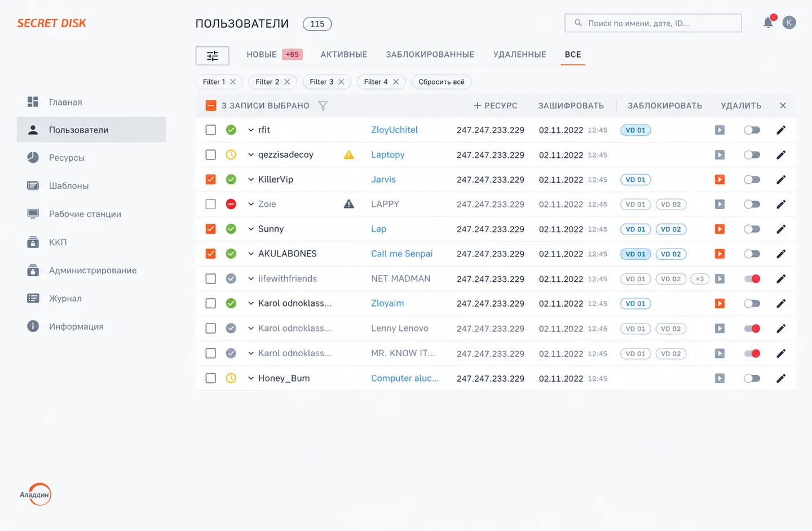Viewport: 812px width, 531px height.
Task: Click the orange play icon on KillerVip row
Action: tap(720, 180)
